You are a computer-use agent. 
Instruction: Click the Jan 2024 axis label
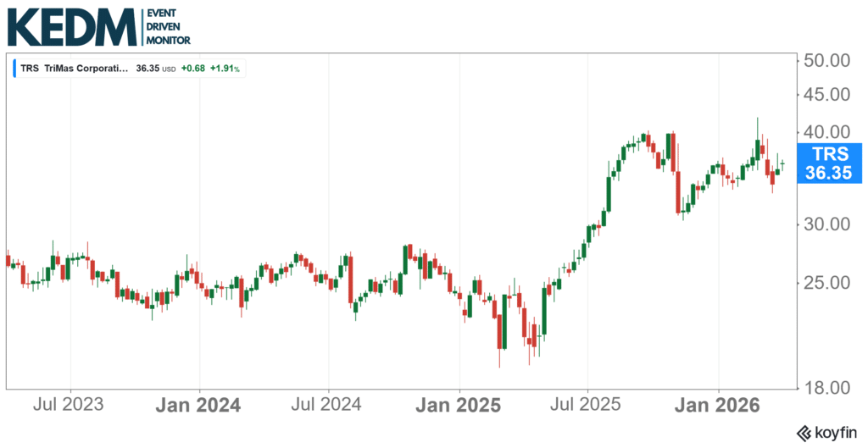coord(199,404)
